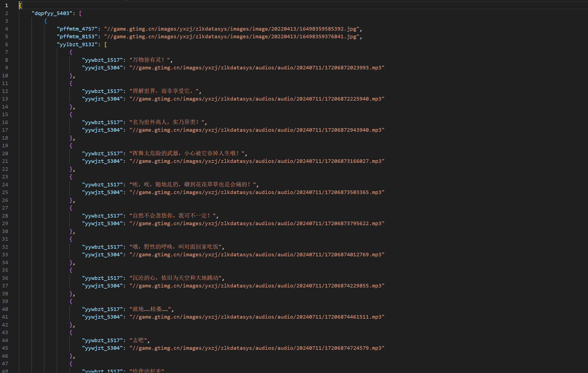Click the opening brace on line 47

click(71, 364)
